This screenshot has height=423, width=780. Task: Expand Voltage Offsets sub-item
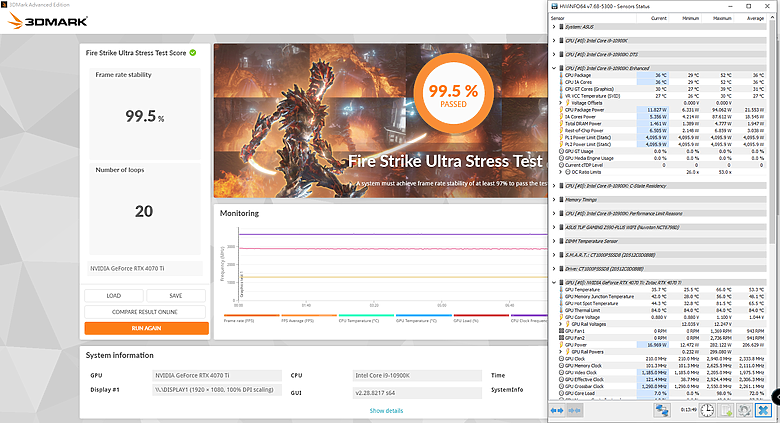tap(561, 103)
